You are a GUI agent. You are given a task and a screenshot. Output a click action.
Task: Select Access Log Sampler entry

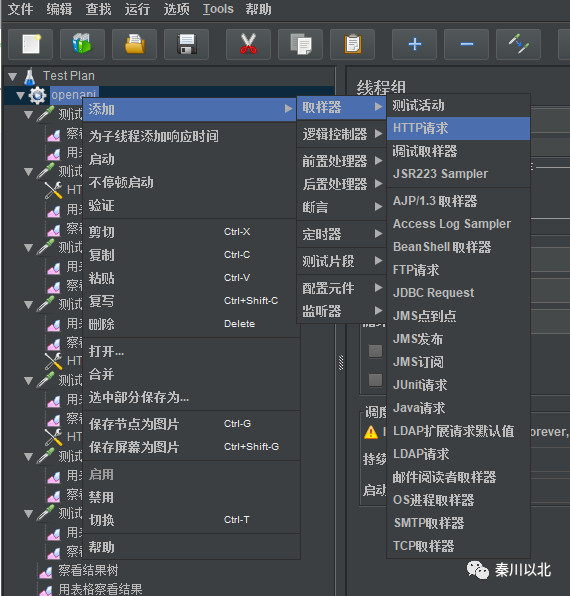(x=458, y=224)
